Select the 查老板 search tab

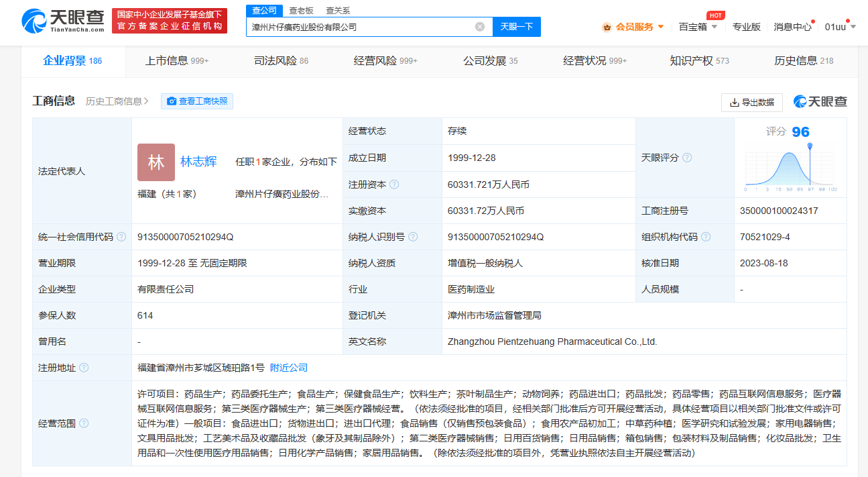(301, 11)
